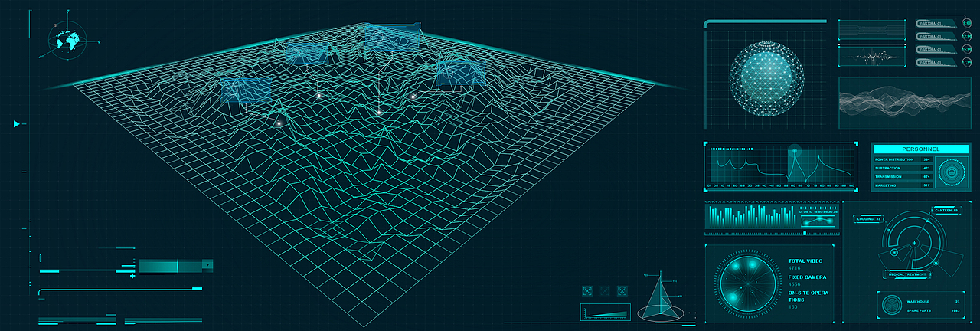Click the highlighted peak marker on line chart
This screenshot has height=331, width=980.
pos(795,151)
